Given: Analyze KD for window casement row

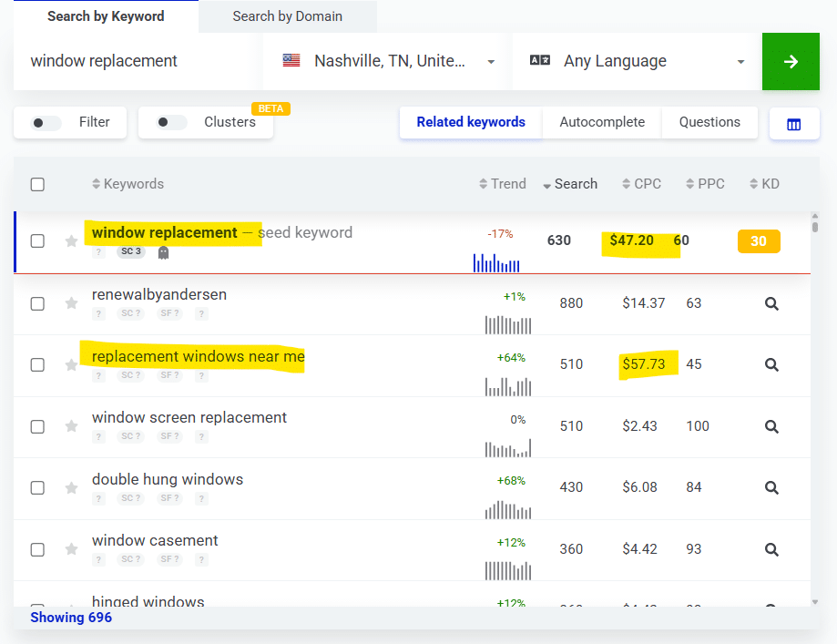Looking at the screenshot, I should point(771,549).
